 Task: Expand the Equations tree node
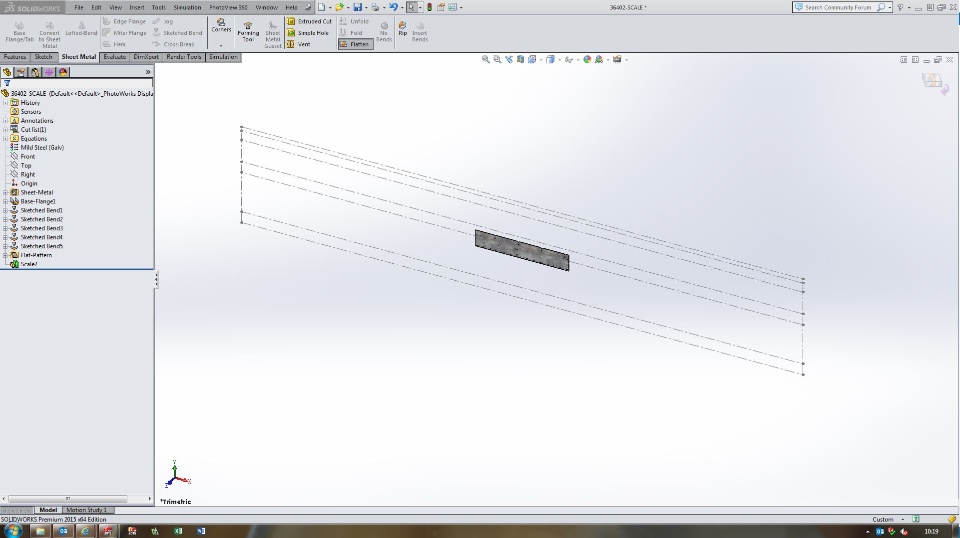point(6,138)
